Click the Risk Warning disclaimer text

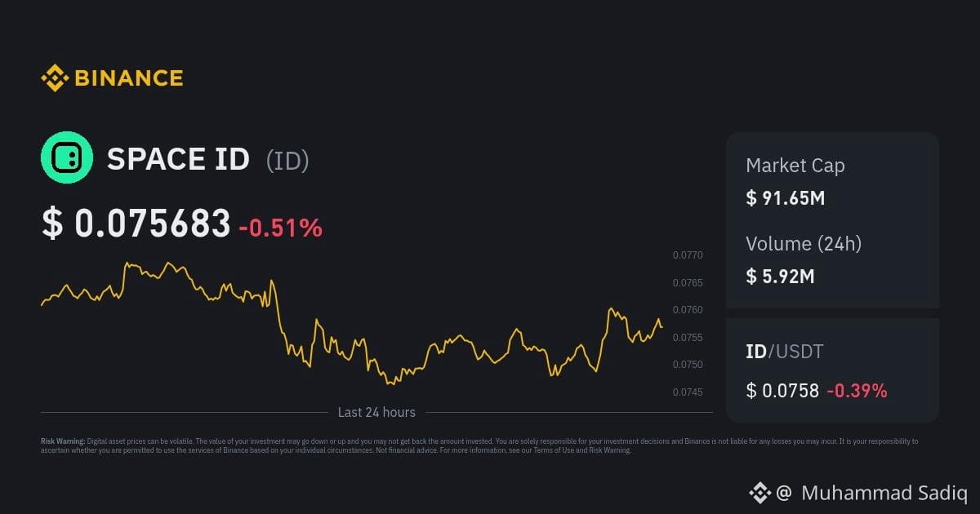pyautogui.click(x=479, y=445)
